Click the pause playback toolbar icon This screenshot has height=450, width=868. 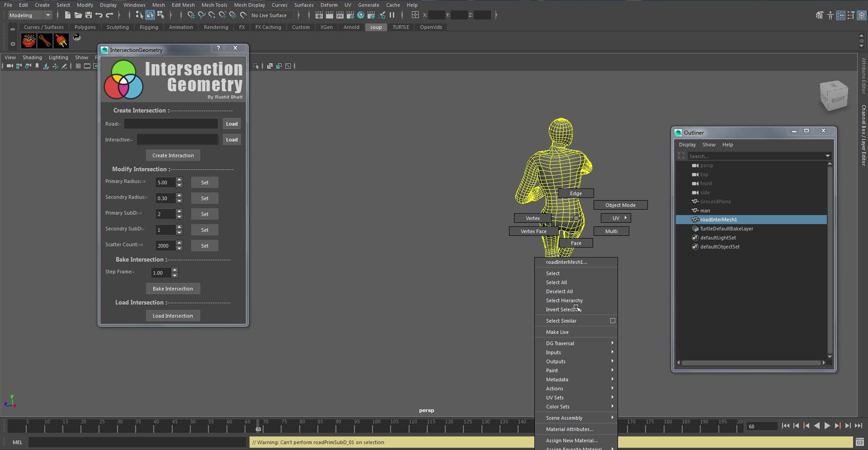[x=392, y=15]
